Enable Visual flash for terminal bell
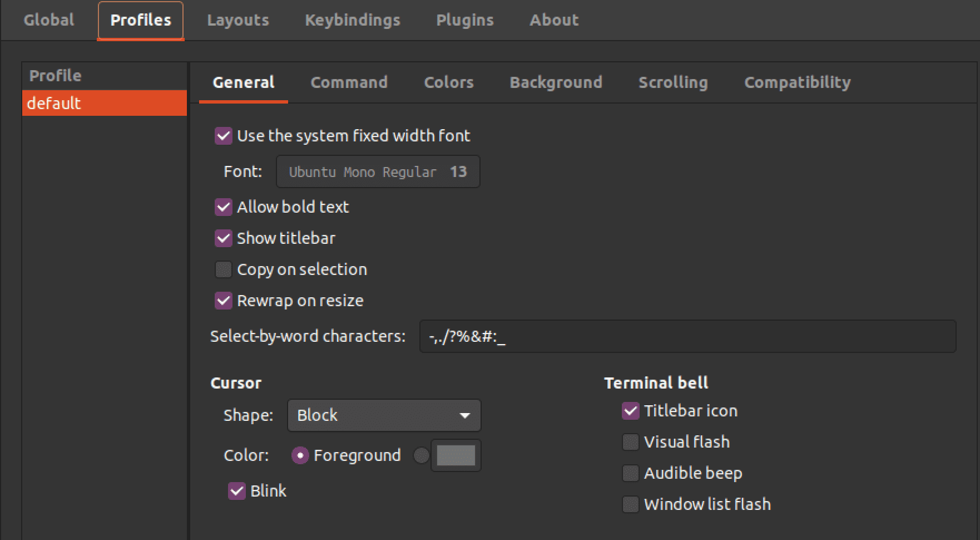This screenshot has height=540, width=980. (x=630, y=441)
